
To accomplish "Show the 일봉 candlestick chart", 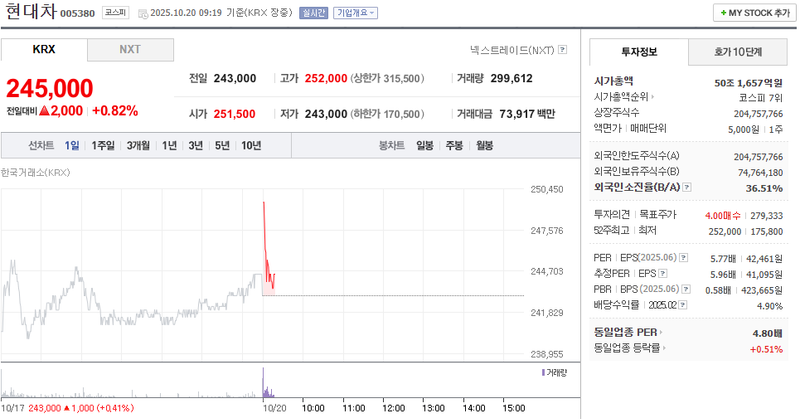I will (x=425, y=145).
